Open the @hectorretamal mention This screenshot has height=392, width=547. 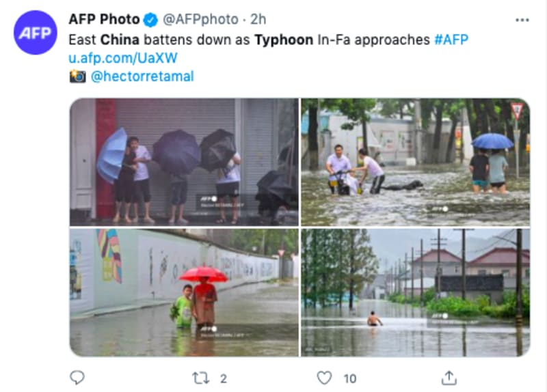click(142, 76)
